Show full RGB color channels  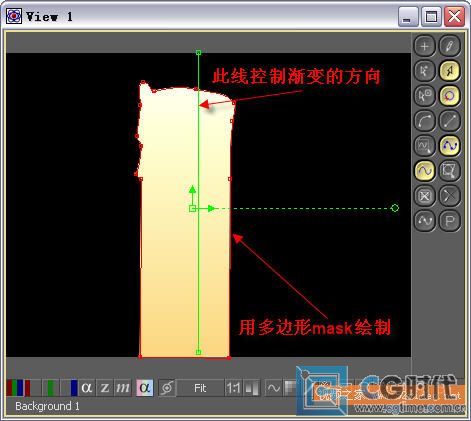point(15,388)
